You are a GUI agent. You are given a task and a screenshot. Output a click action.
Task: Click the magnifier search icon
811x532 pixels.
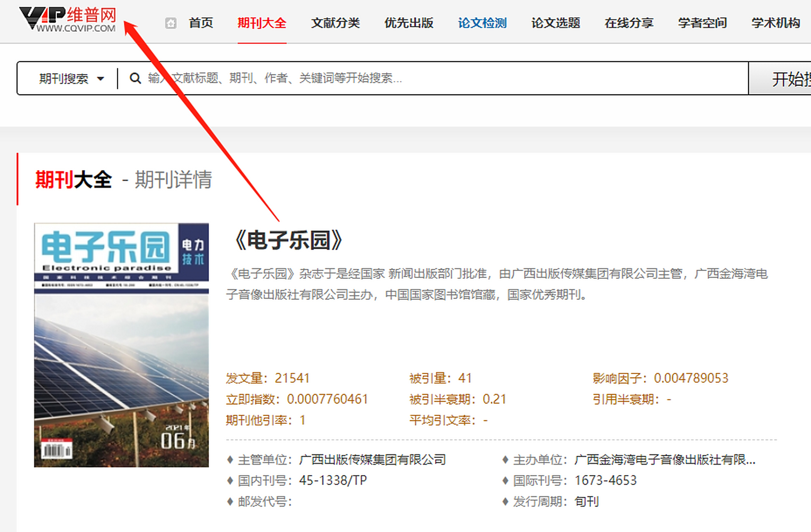point(135,78)
